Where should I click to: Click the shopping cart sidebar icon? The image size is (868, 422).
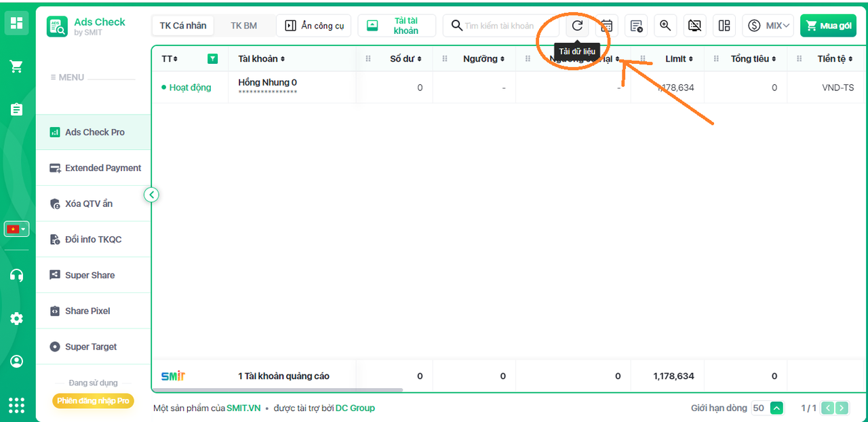click(17, 66)
